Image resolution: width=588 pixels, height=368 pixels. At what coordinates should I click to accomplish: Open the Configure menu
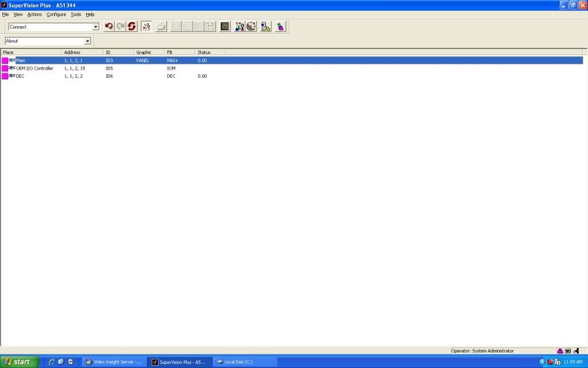pyautogui.click(x=56, y=14)
